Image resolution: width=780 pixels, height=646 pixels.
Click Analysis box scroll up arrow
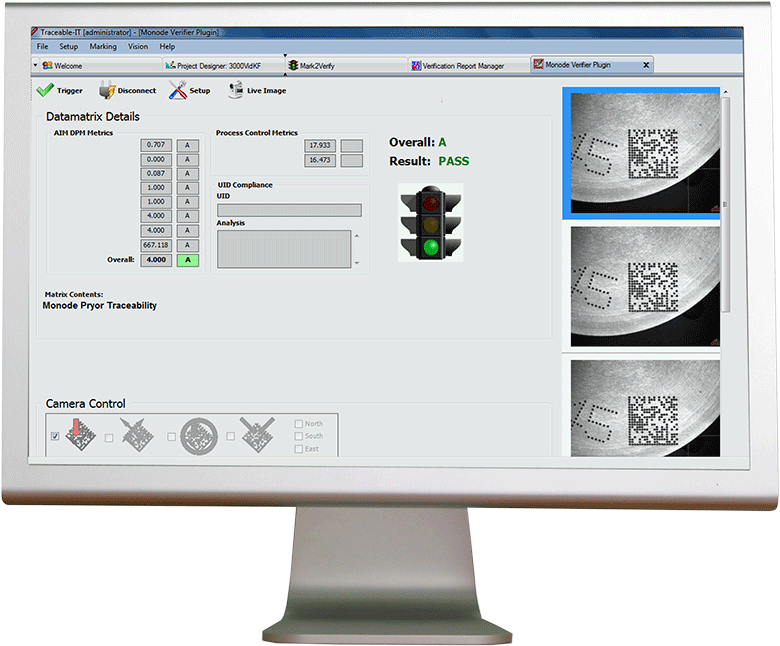click(x=357, y=236)
